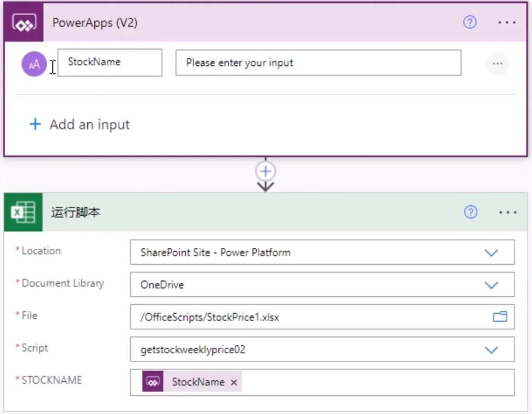532x414 pixels.
Task: Expand the Document Library dropdown
Action: 491,285
